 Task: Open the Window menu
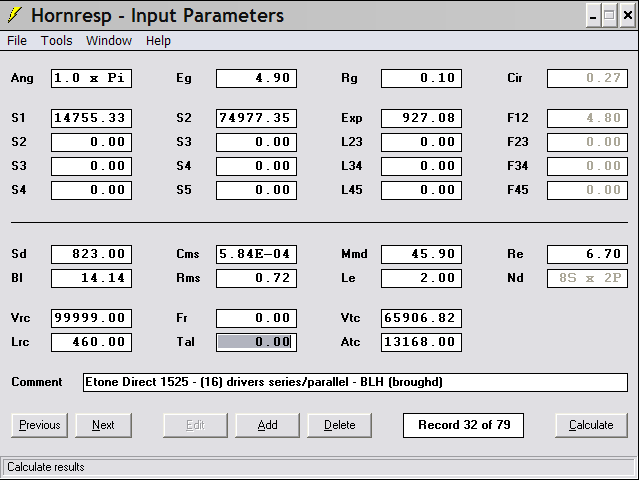click(x=109, y=41)
